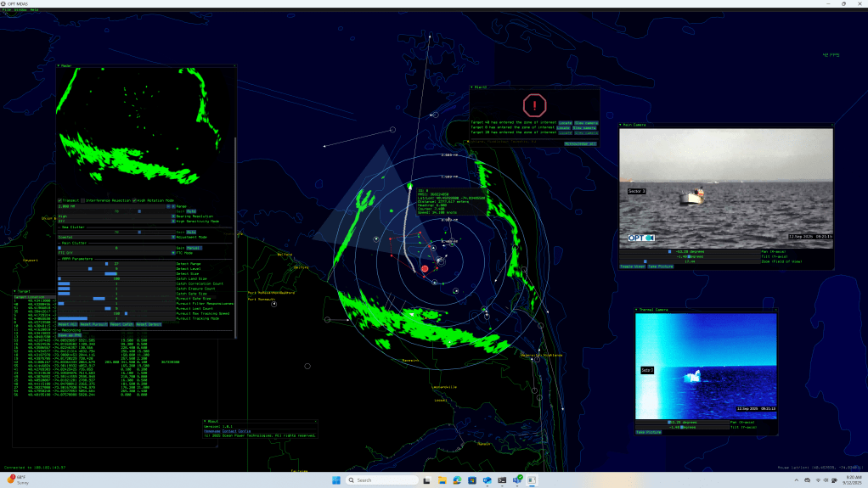This screenshot has height=488, width=868.
Task: Toggle the Transmit checkbox
Action: 59,200
